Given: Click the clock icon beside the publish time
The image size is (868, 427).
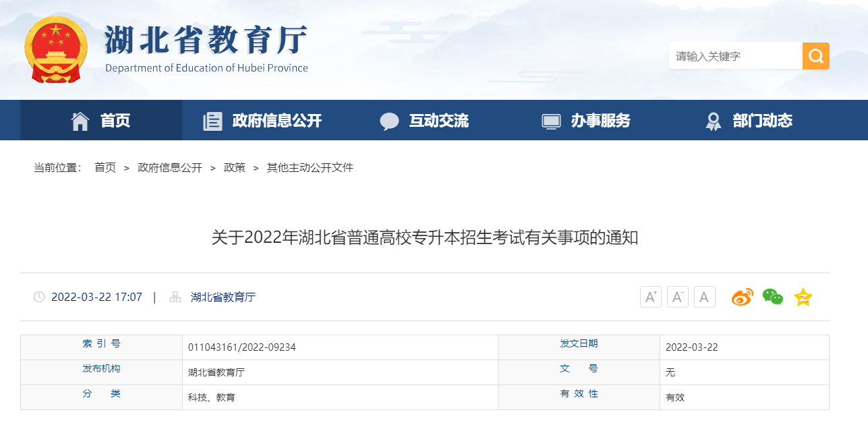Looking at the screenshot, I should tap(39, 297).
